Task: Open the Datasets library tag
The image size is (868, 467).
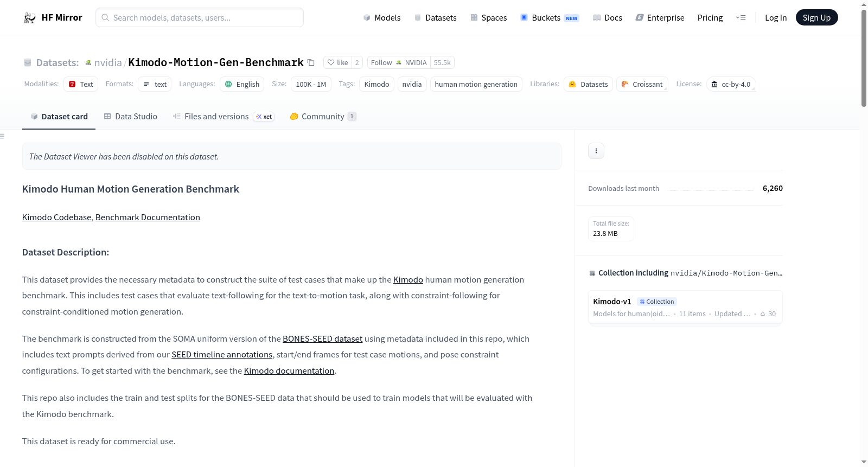Action: (589, 84)
